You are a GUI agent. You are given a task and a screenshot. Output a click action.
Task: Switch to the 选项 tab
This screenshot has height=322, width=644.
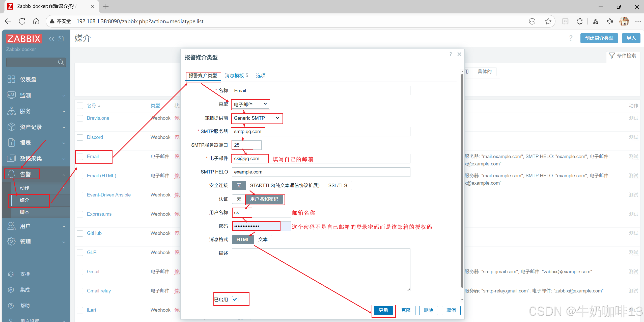click(261, 76)
